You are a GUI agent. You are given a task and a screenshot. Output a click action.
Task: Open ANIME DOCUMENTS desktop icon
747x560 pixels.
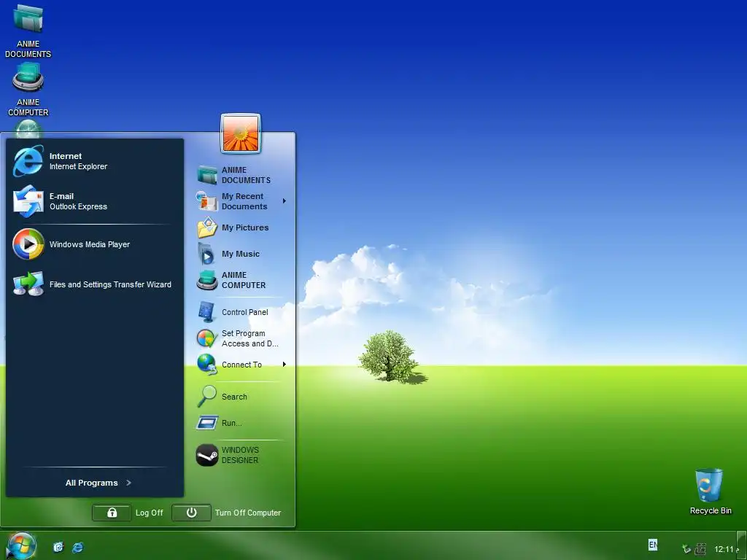click(x=28, y=19)
